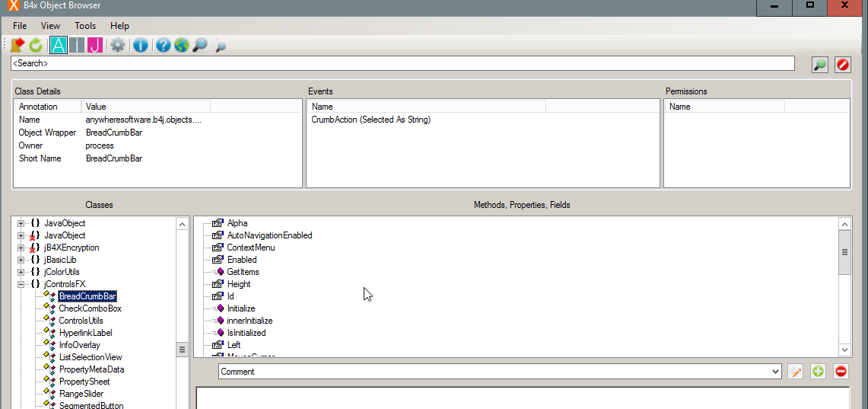The height and width of the screenshot is (409, 868).
Task: Select PropertyMetaData class in tree
Action: [91, 369]
